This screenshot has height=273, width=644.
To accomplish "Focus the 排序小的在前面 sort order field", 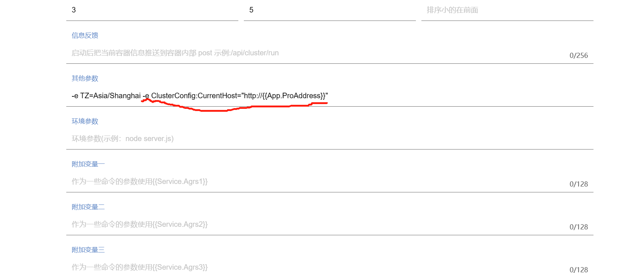I will [507, 10].
